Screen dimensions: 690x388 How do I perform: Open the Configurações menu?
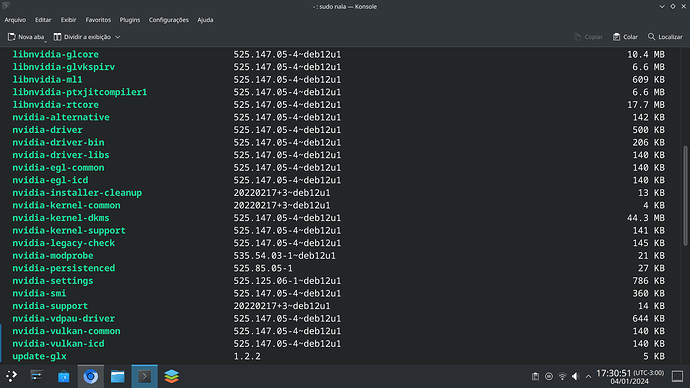coord(169,20)
